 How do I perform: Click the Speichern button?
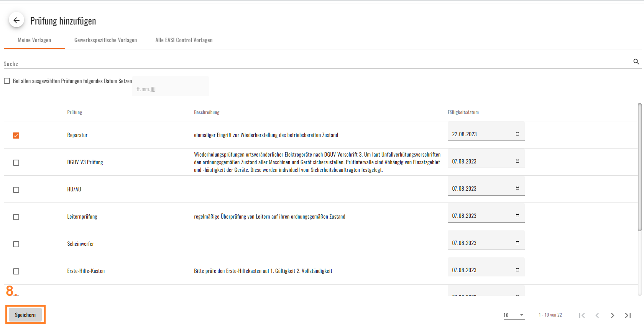(25, 315)
